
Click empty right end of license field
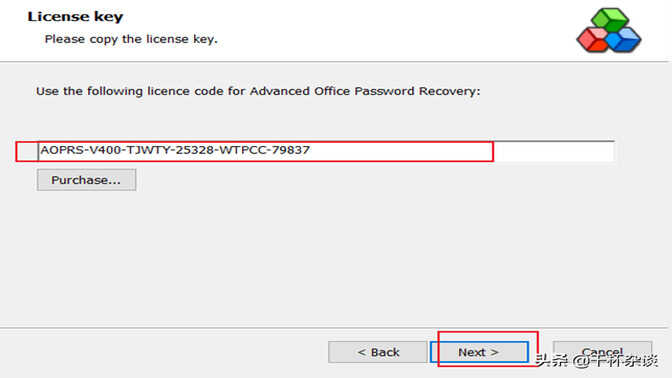point(554,151)
